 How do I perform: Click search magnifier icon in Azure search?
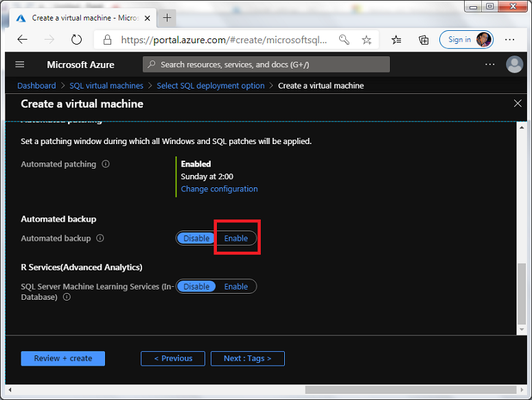[152, 64]
